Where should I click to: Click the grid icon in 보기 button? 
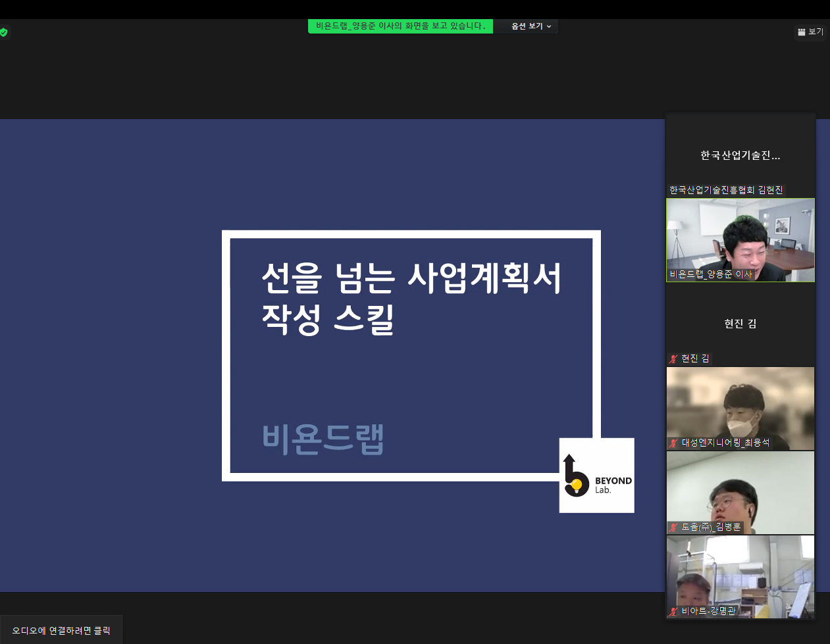click(x=802, y=32)
